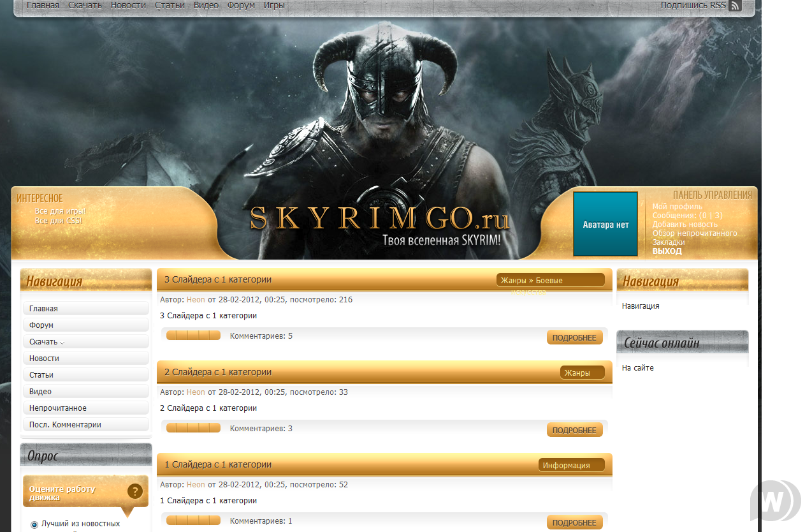Rate the 3 Слайдера post via rating bar
This screenshot has width=812, height=532.
[x=193, y=336]
